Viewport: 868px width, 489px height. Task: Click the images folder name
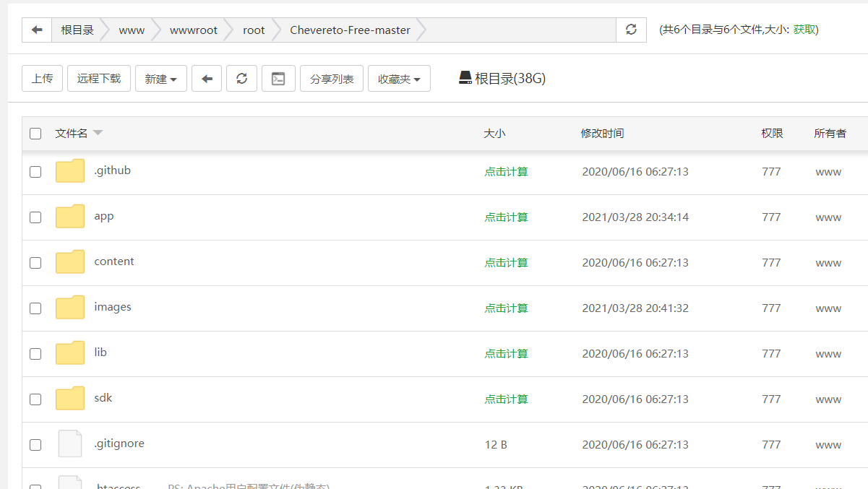113,307
